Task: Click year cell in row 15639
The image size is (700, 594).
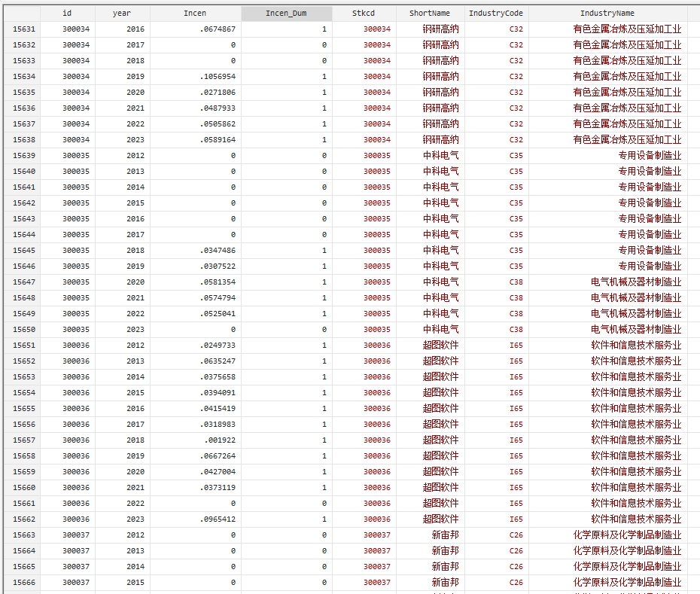Action: (135, 155)
